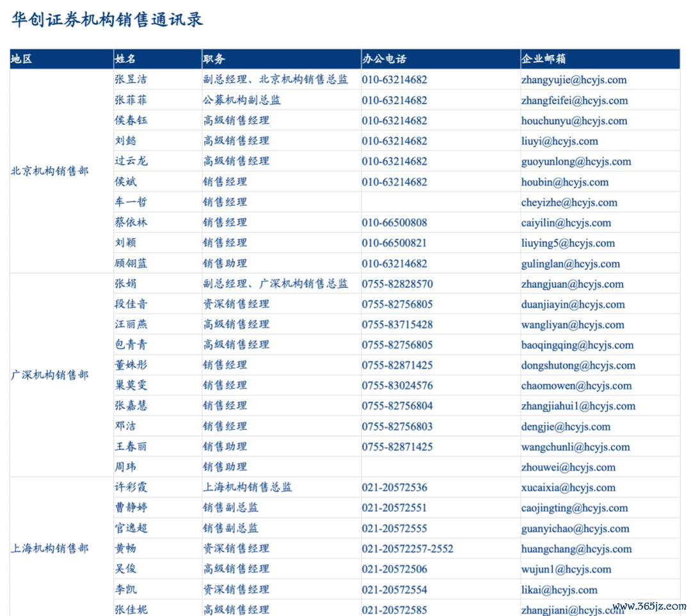Click the email zhangjuan@hcyjs.com
Viewport: 691px width, 616px height.
[573, 284]
